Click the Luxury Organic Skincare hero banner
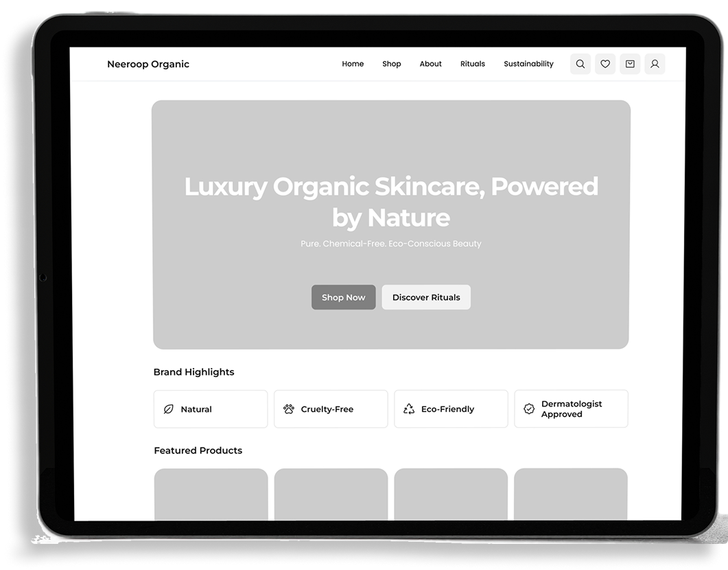Screen dimensions: 728x570 390,151
